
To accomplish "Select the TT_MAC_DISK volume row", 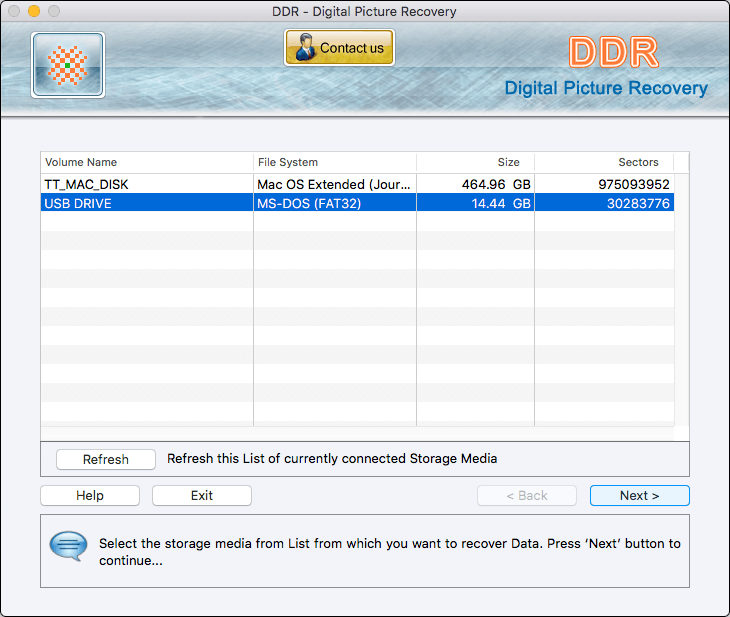I will [x=357, y=184].
